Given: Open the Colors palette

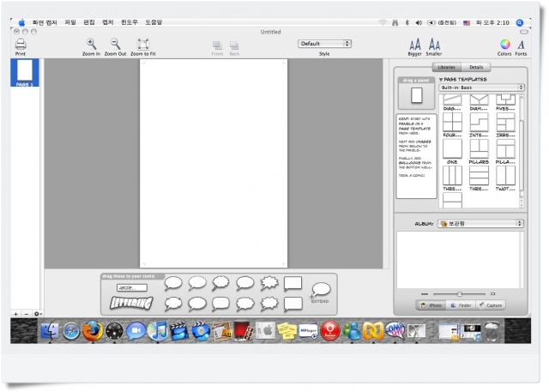Looking at the screenshot, I should coord(504,45).
